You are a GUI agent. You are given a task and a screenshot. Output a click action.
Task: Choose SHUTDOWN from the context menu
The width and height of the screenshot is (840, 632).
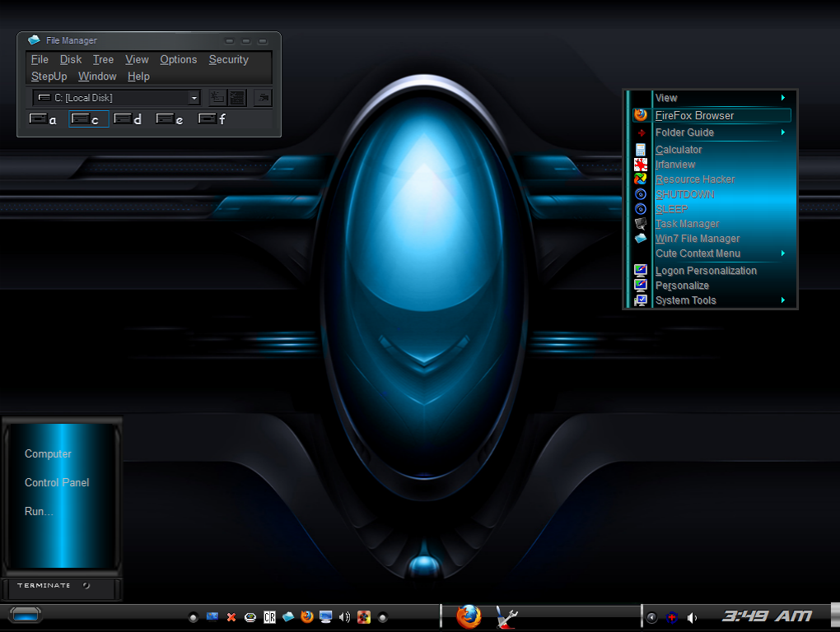pyautogui.click(x=685, y=194)
